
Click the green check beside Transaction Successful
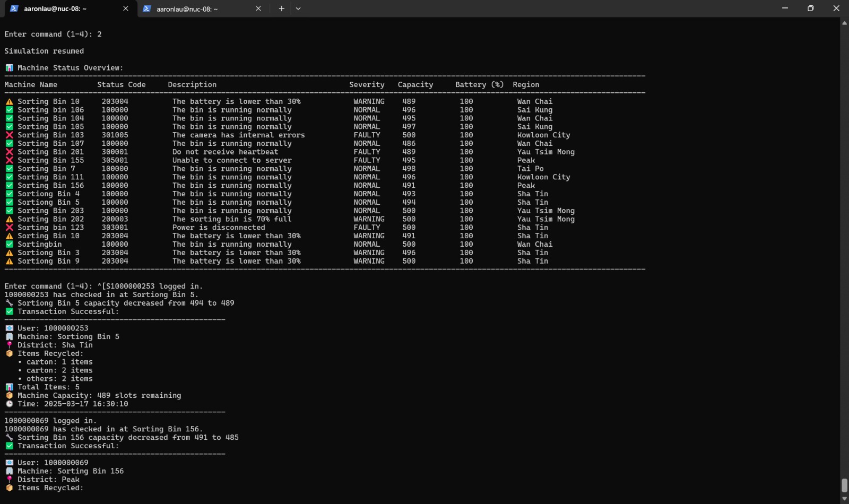[x=9, y=311]
